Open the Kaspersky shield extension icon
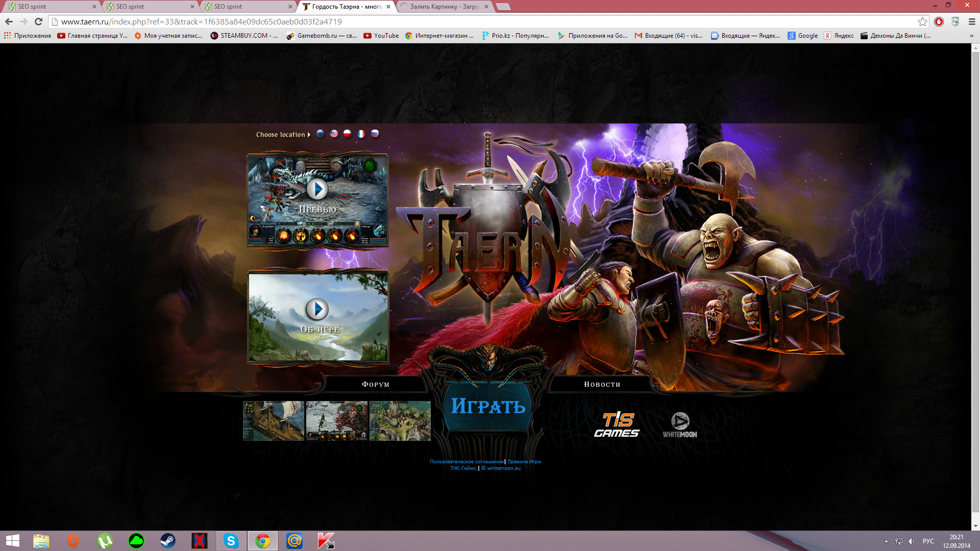The height and width of the screenshot is (551, 980). point(955,21)
